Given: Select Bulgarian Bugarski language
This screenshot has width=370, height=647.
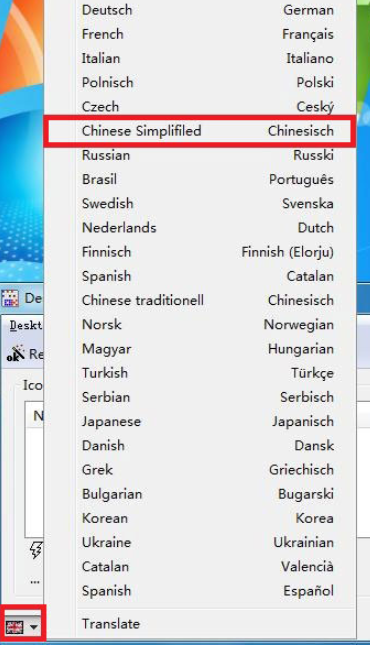Looking at the screenshot, I should point(200,494).
